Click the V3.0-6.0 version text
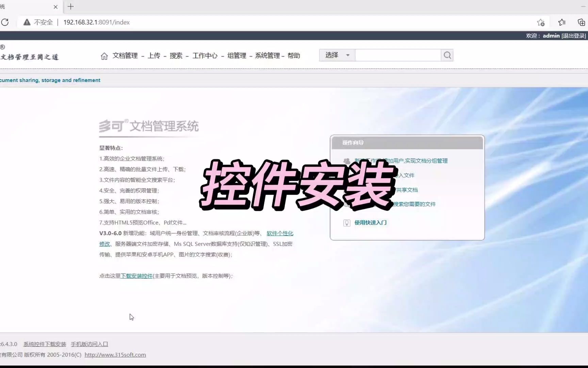This screenshot has width=588, height=368. point(110,233)
